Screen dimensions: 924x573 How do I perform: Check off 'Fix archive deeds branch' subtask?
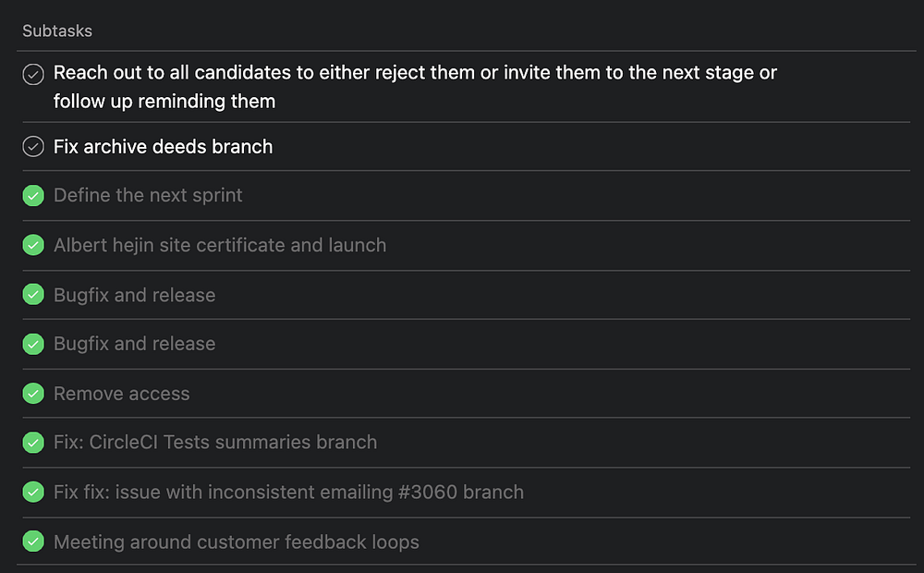click(x=33, y=147)
